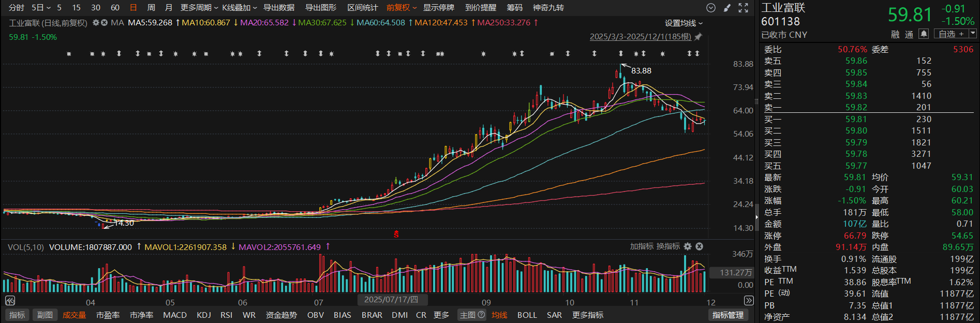The image size is (980, 323).
Task: Pin the date range 2025/3/3-2025/12/1
Action: tap(698, 37)
